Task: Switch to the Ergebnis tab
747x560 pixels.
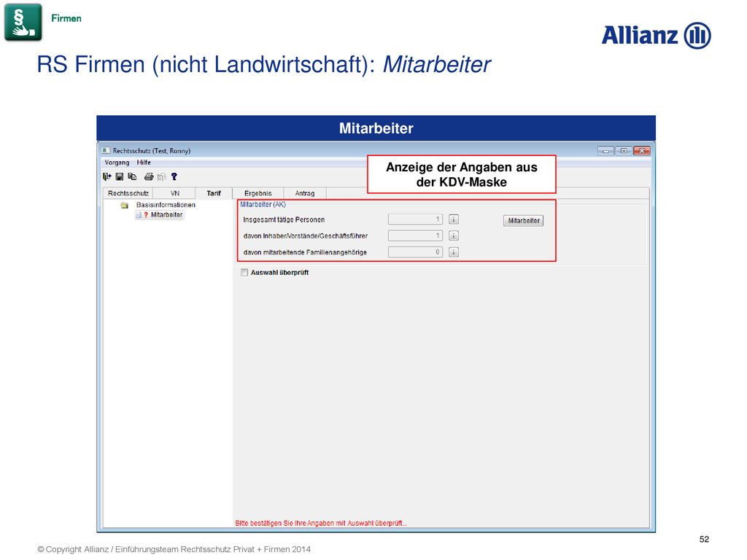Action: tap(258, 193)
